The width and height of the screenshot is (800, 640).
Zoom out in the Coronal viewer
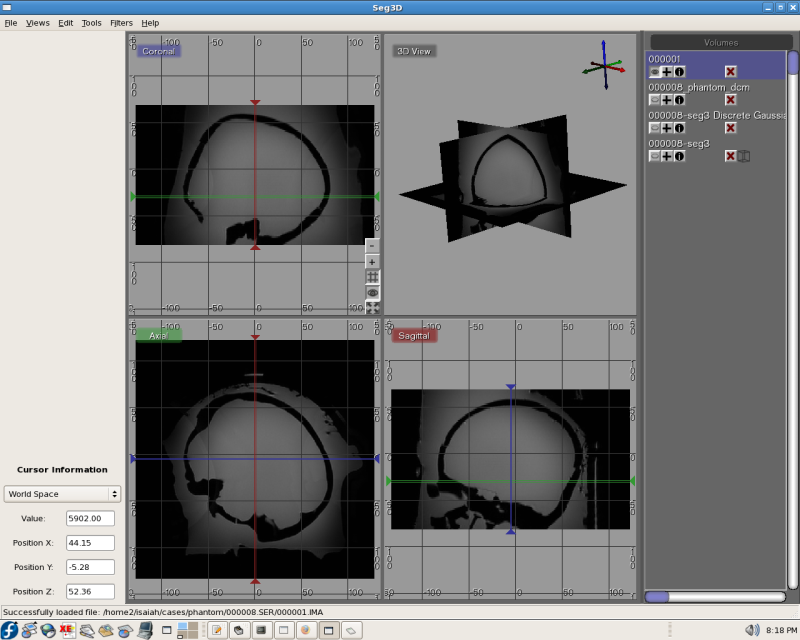coord(372,245)
